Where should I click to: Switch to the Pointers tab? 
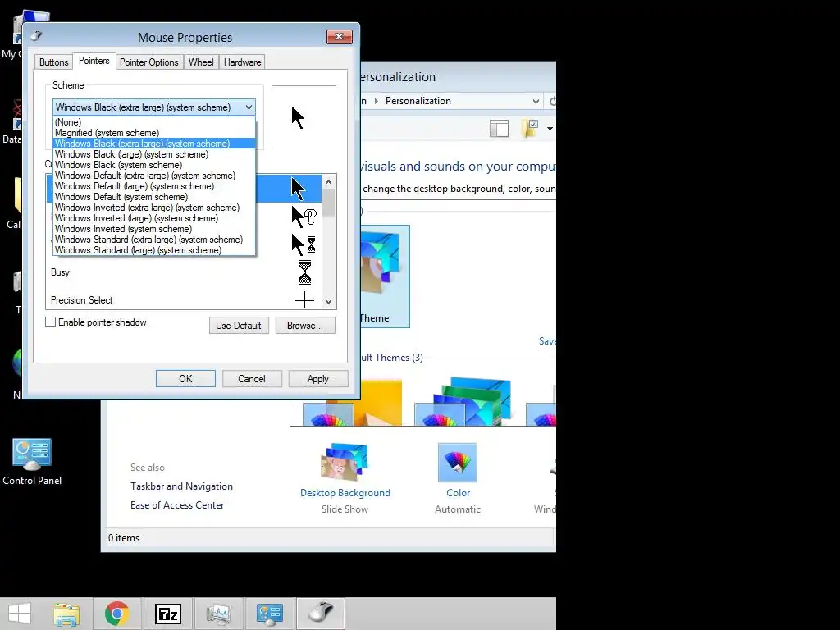pos(94,61)
